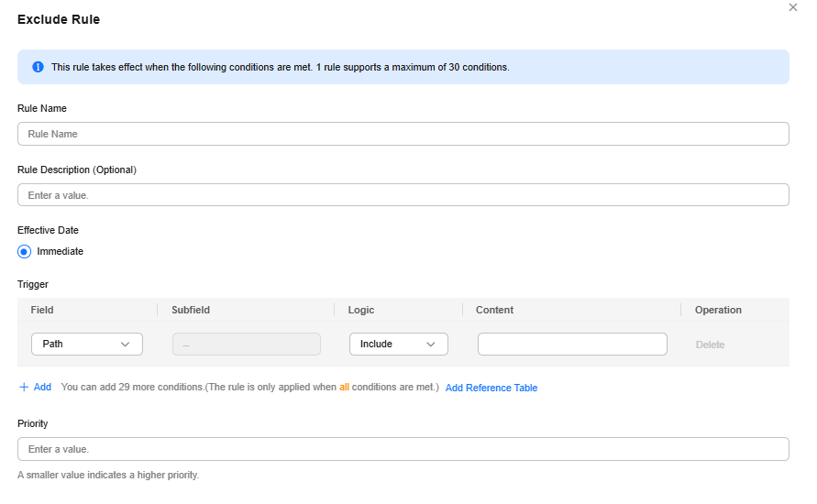Click the Rule Description input box
Screen dimensions: 817x504
[403, 194]
